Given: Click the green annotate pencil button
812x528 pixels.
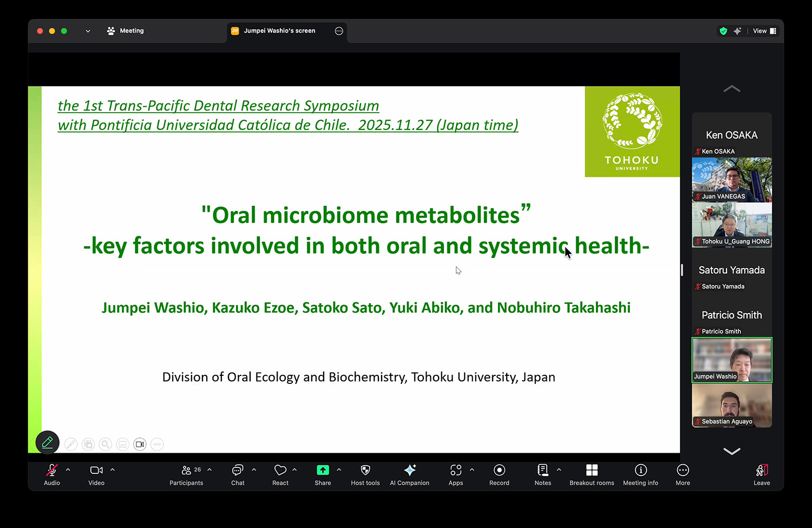Looking at the screenshot, I should pyautogui.click(x=47, y=442).
